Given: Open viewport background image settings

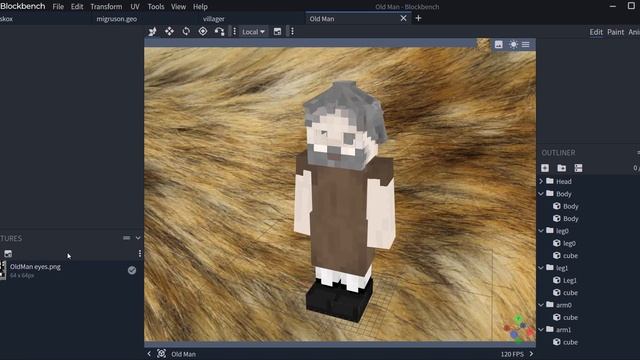Looking at the screenshot, I should (x=499, y=44).
